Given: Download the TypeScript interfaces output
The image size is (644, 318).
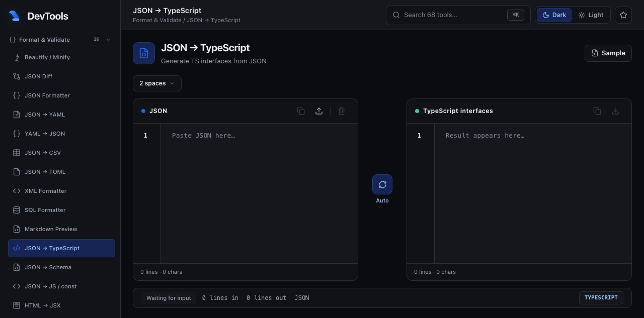Looking at the screenshot, I should [615, 111].
